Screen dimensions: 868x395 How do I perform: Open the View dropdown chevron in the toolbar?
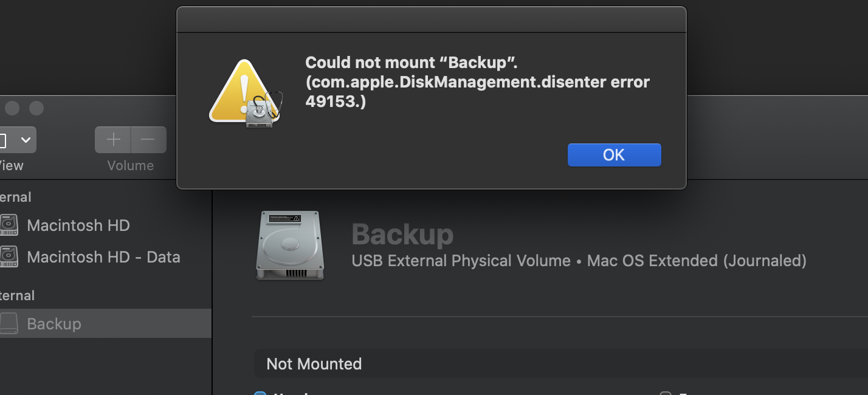pyautogui.click(x=26, y=140)
